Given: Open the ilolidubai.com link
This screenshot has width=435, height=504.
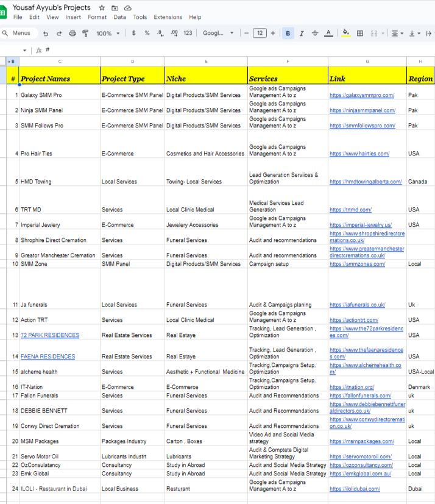Looking at the screenshot, I should coord(355,489).
